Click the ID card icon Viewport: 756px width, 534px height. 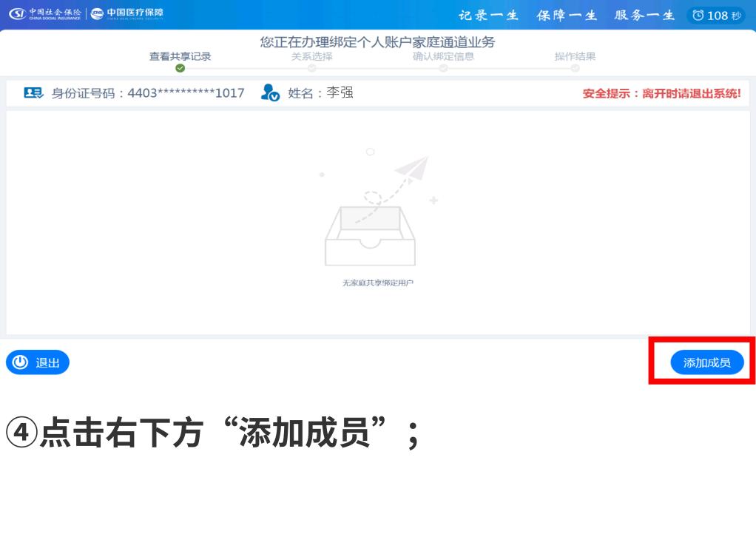(x=34, y=92)
